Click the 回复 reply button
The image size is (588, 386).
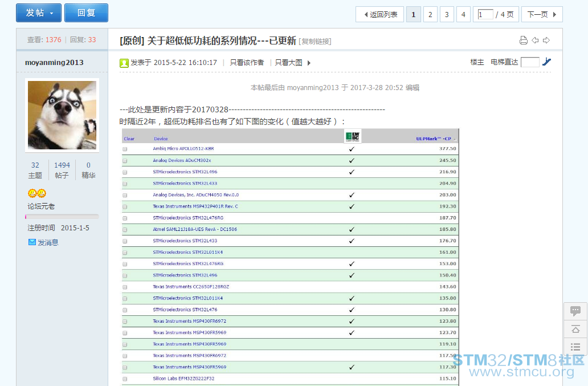click(86, 13)
